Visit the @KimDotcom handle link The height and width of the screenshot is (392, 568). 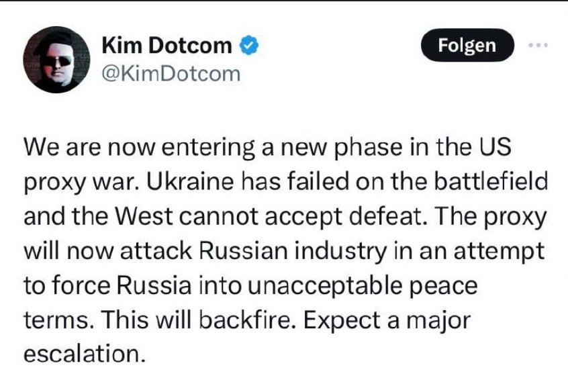[x=171, y=74]
